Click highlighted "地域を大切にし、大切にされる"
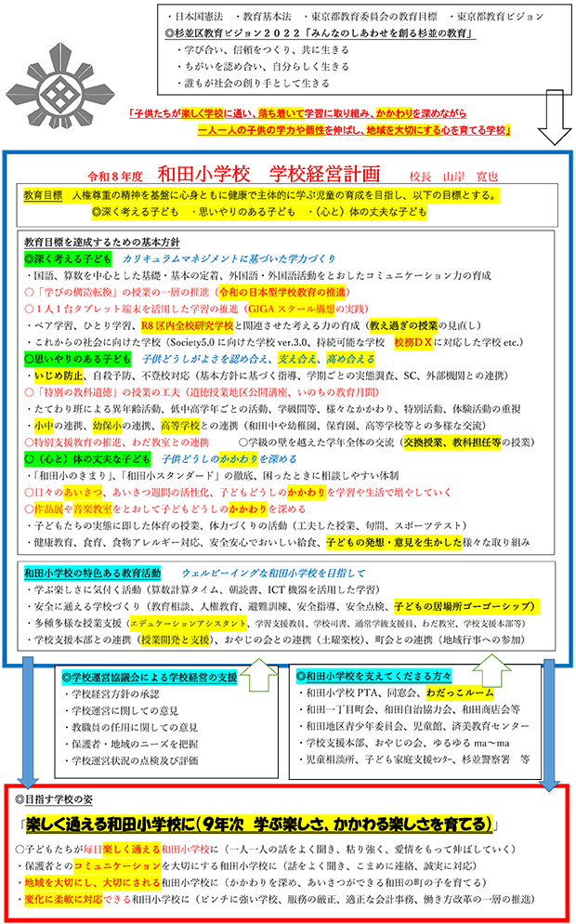576x924 pixels. (93, 883)
